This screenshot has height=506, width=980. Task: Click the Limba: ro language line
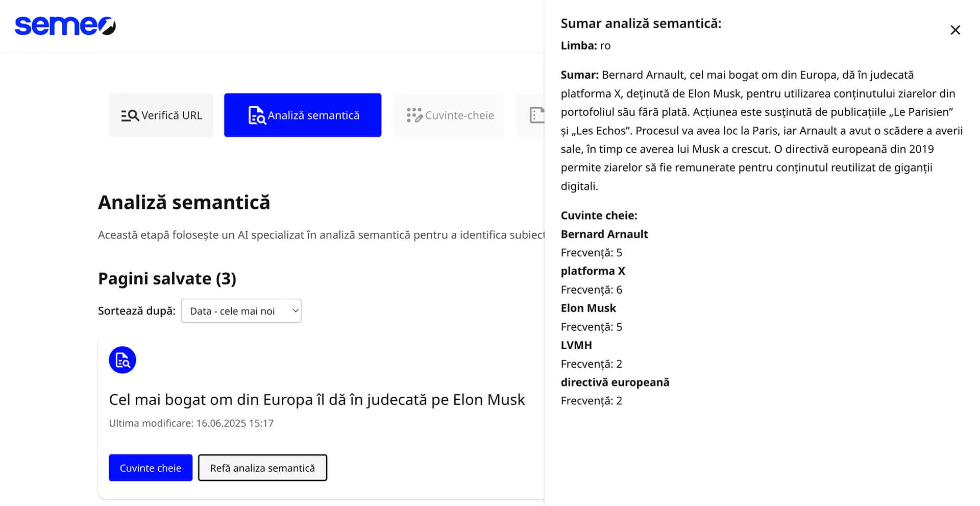click(585, 46)
